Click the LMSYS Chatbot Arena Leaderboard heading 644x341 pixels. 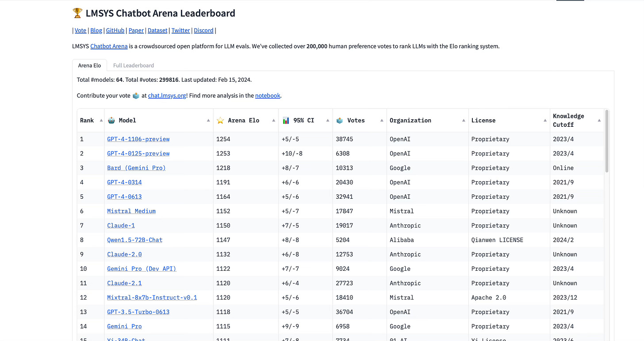[161, 13]
